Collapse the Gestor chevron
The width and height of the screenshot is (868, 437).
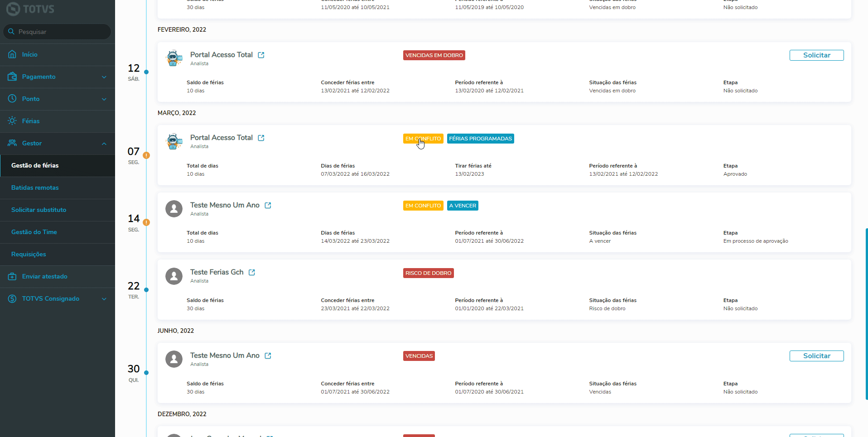click(x=104, y=144)
